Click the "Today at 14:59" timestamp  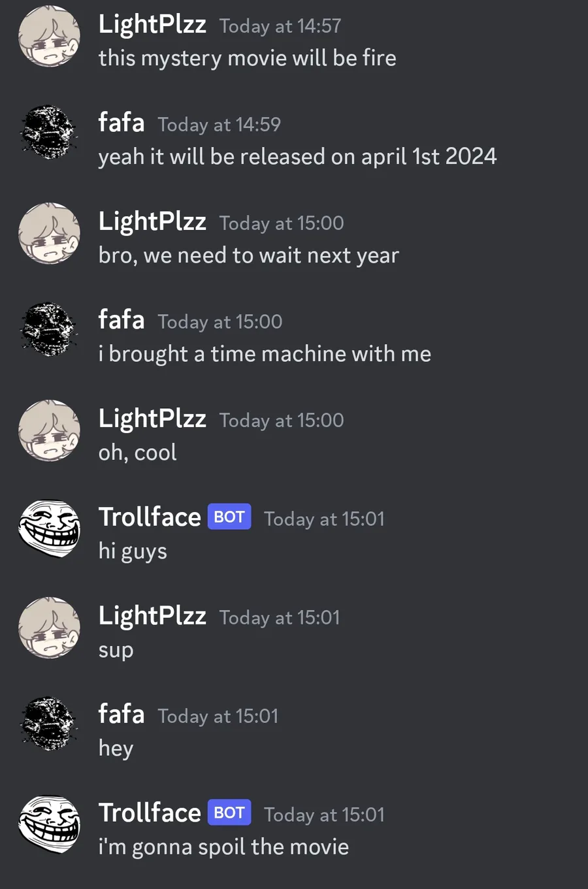219,125
